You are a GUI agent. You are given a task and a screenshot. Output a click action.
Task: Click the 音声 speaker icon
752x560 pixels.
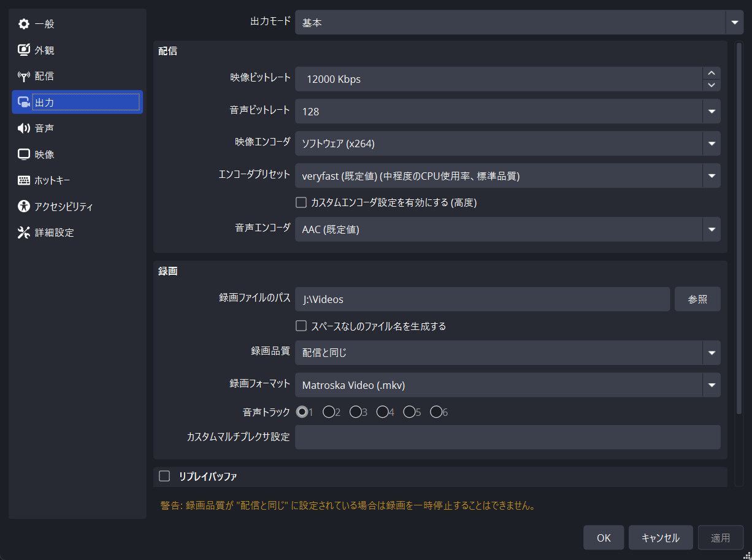(24, 128)
